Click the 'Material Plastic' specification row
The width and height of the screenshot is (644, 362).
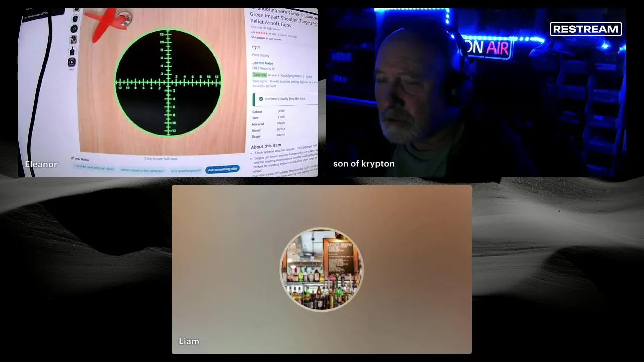[x=269, y=124]
